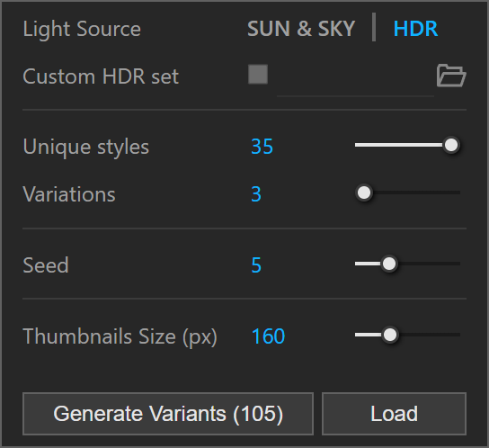
Task: Click the Seed value 5
Action: pos(256,265)
